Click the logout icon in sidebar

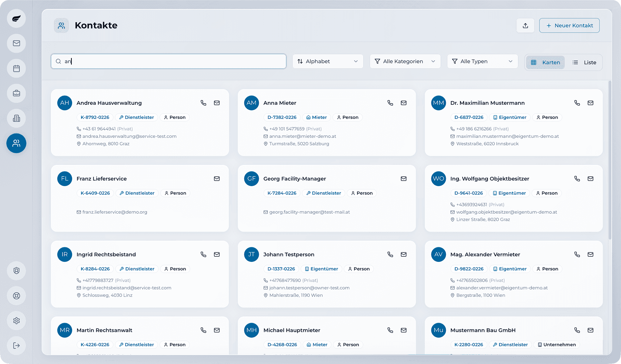coord(16,345)
